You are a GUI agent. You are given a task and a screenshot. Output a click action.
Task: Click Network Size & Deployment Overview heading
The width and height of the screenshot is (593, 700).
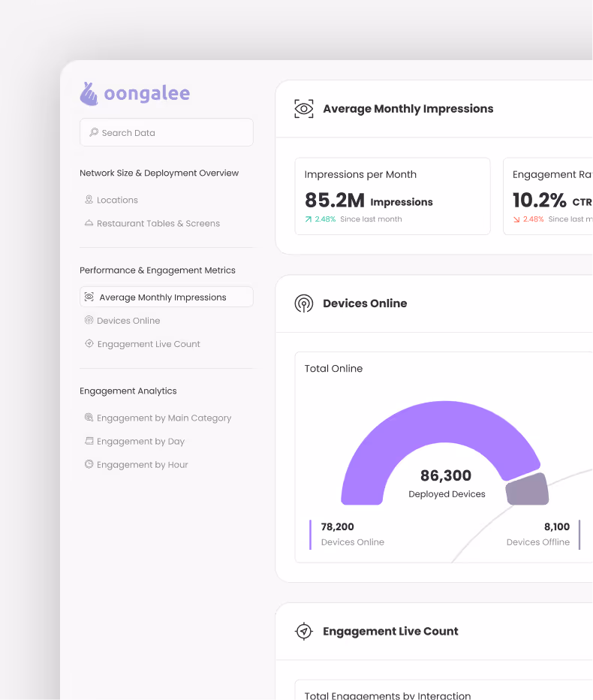[159, 173]
